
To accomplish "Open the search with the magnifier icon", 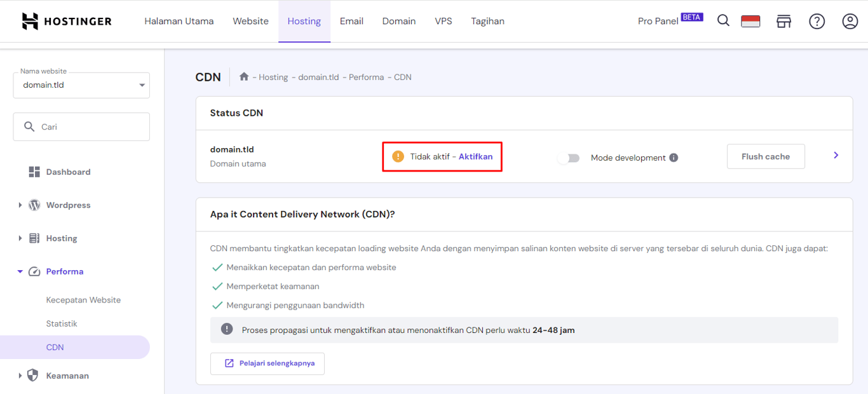I will click(x=723, y=20).
